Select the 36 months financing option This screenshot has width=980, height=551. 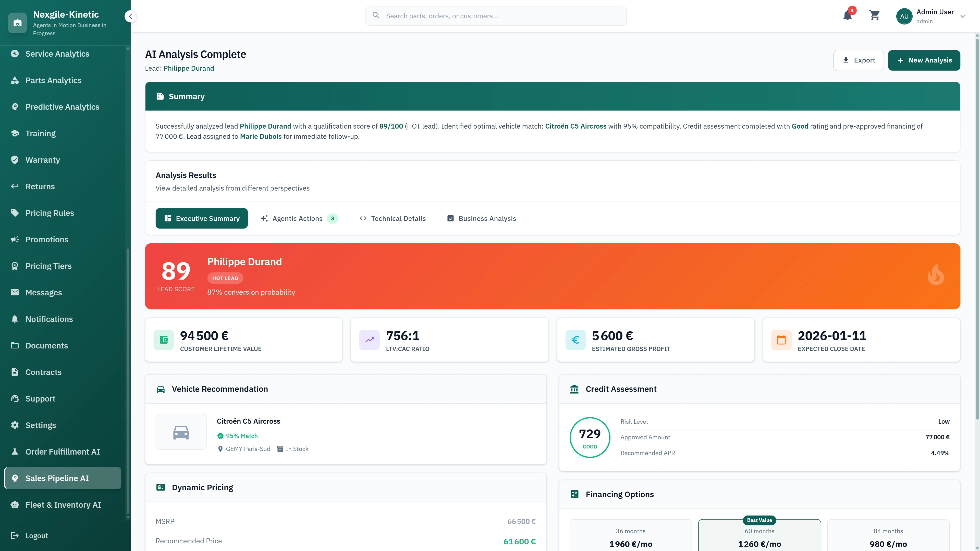click(x=630, y=536)
